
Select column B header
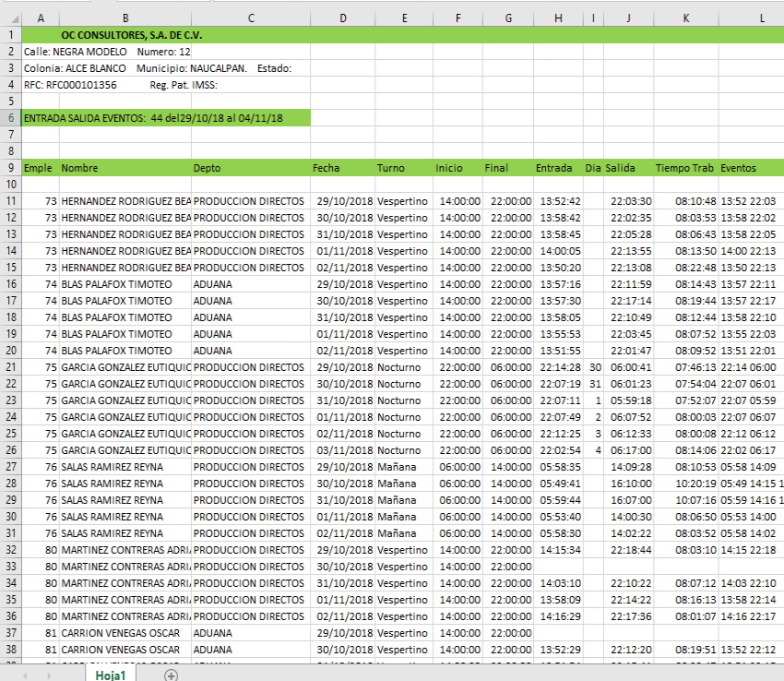(x=125, y=18)
